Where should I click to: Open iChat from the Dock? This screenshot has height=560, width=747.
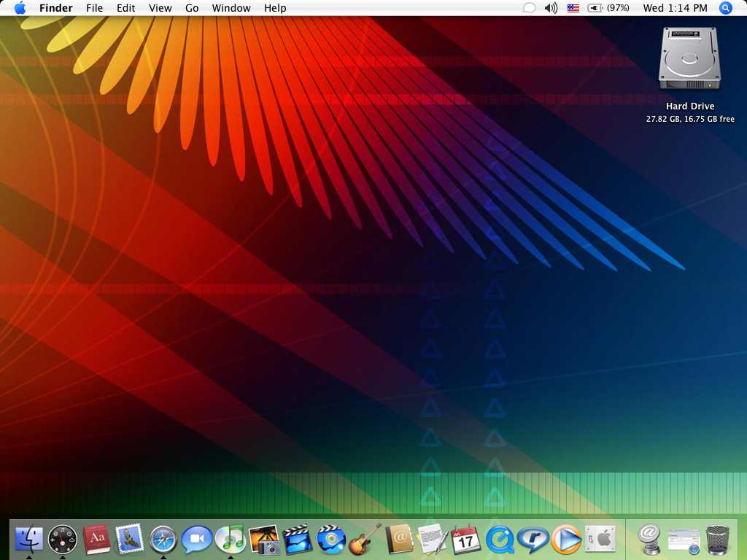(x=196, y=539)
